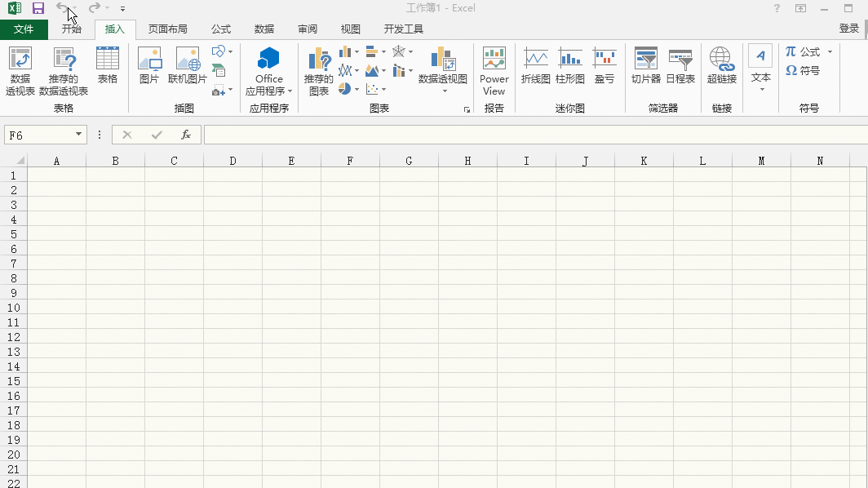Click the Cancel X formula button
This screenshot has width=868, height=488.
pyautogui.click(x=127, y=135)
